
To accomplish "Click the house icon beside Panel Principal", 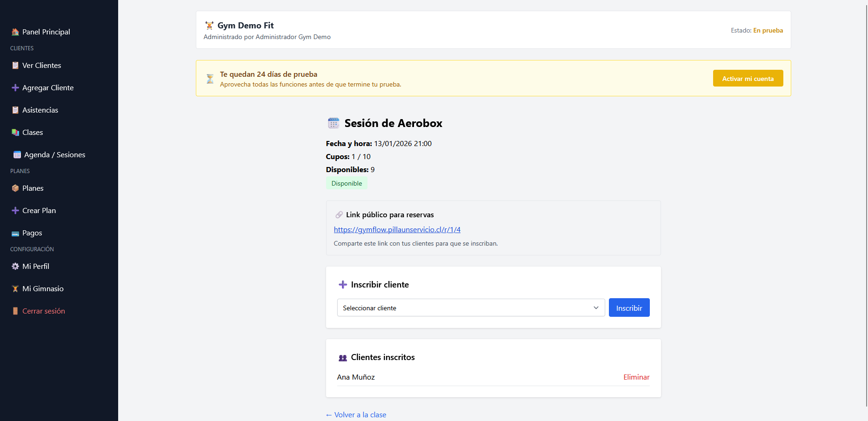I will 15,32.
